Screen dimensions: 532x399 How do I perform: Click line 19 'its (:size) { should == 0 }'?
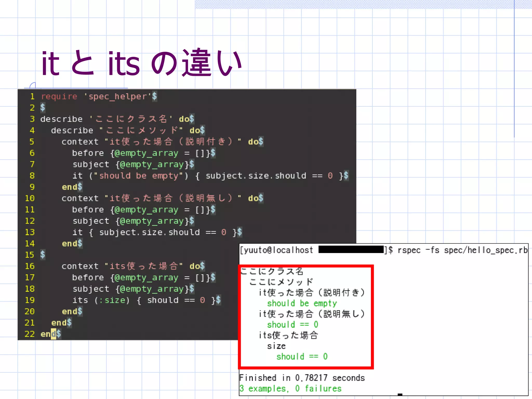point(144,300)
